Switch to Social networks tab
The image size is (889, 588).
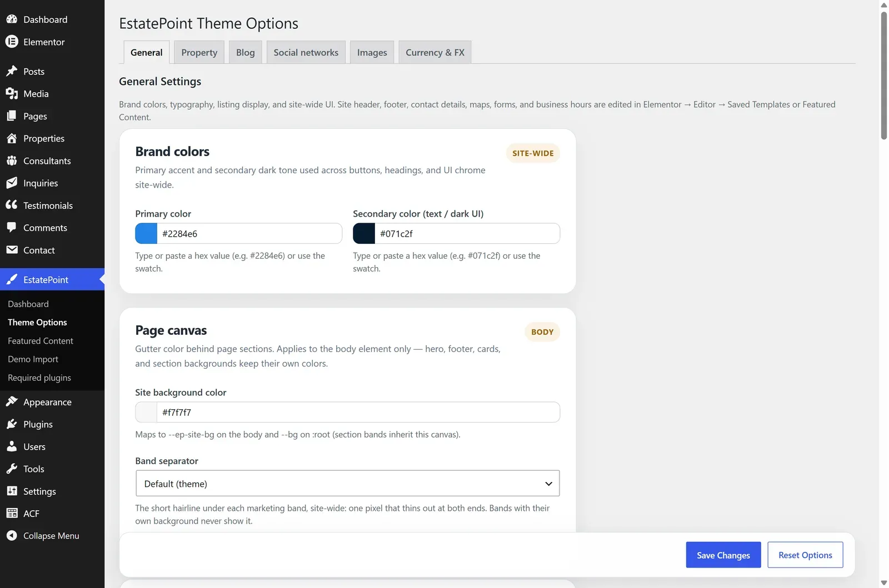click(306, 52)
